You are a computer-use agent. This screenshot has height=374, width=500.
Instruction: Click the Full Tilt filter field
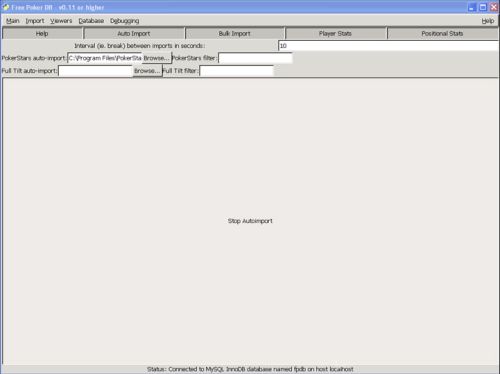(236, 71)
